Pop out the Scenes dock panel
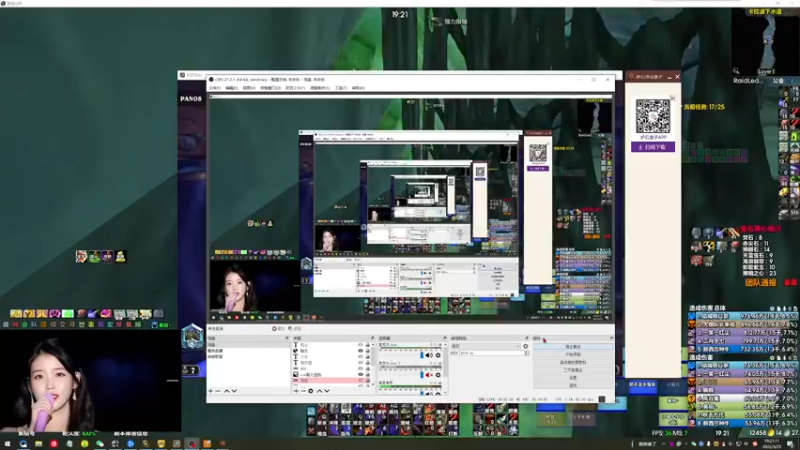 tap(287, 338)
